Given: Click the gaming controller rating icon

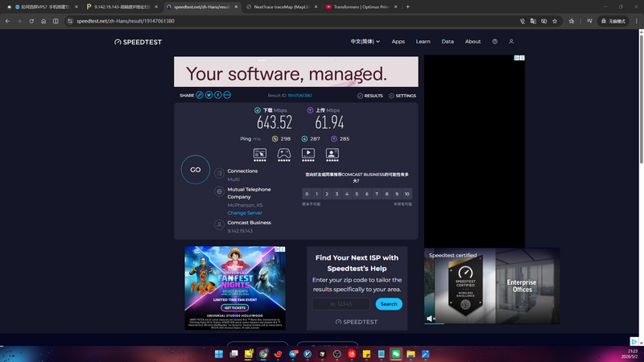Looking at the screenshot, I should pos(284,154).
